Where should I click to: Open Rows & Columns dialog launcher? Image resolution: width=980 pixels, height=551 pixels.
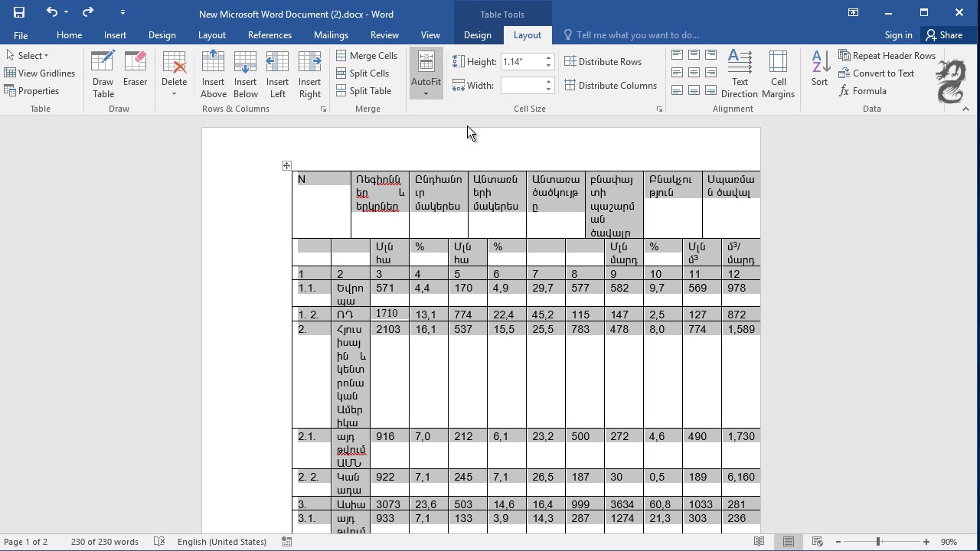(x=323, y=109)
